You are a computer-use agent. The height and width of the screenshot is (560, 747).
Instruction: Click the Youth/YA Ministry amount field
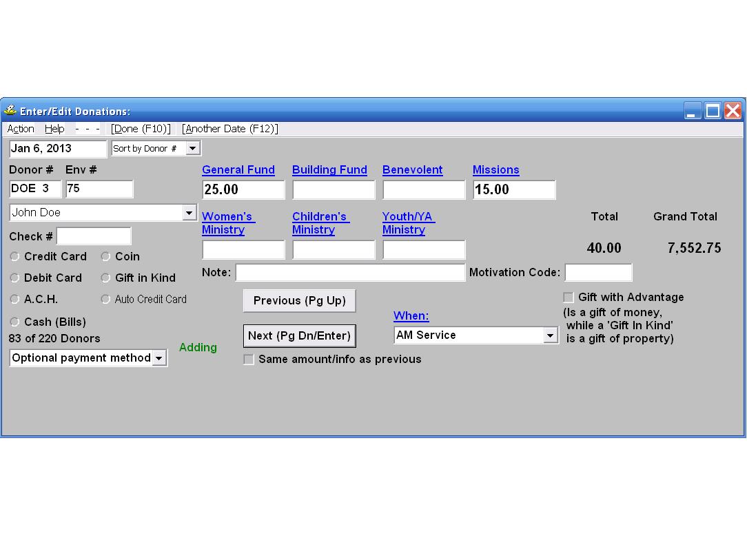424,249
